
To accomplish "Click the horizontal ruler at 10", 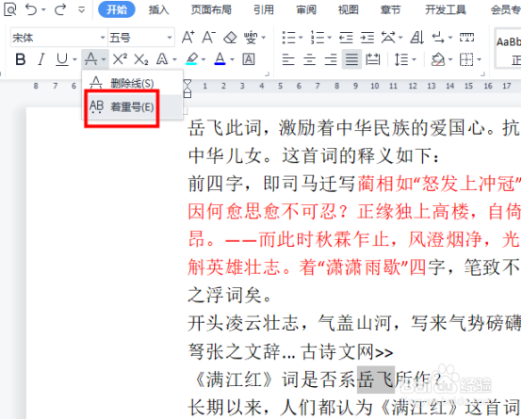I will point(375,87).
